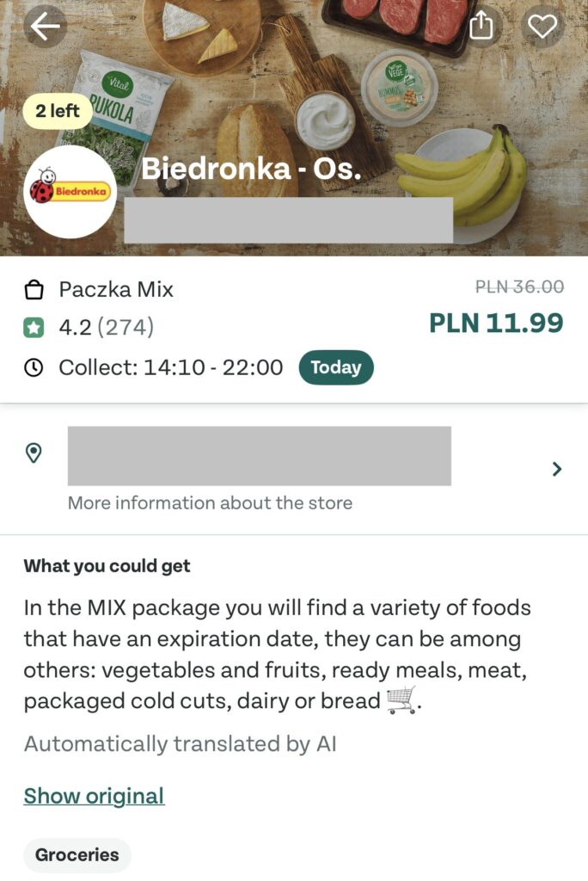Open the share icon
Viewport: 588px width, 881px height.
(x=481, y=27)
